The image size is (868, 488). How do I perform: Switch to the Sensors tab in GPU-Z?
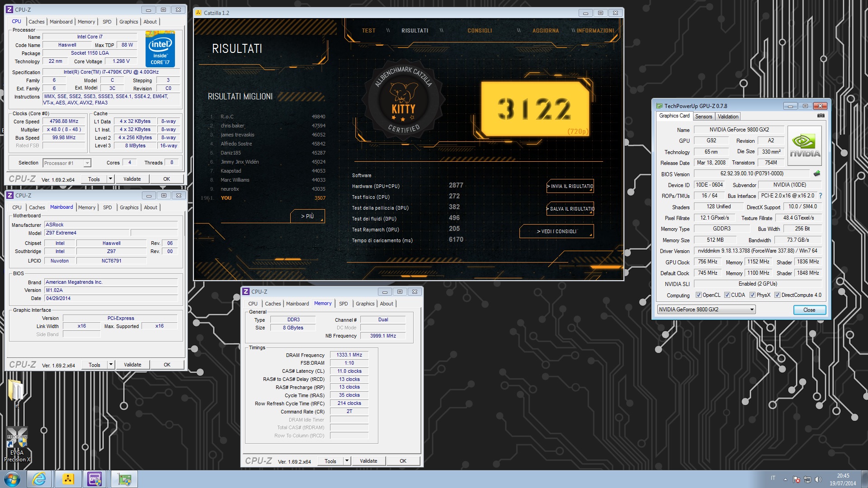(703, 117)
